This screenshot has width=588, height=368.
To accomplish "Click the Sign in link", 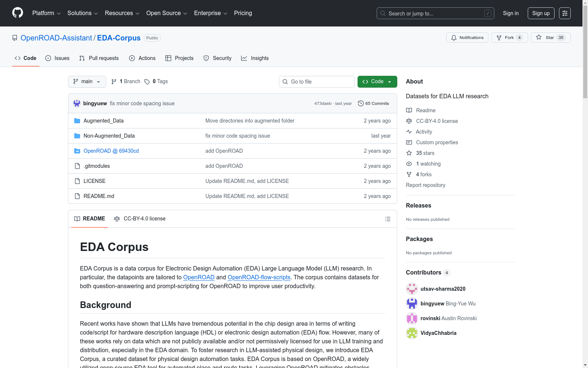I will click(510, 13).
